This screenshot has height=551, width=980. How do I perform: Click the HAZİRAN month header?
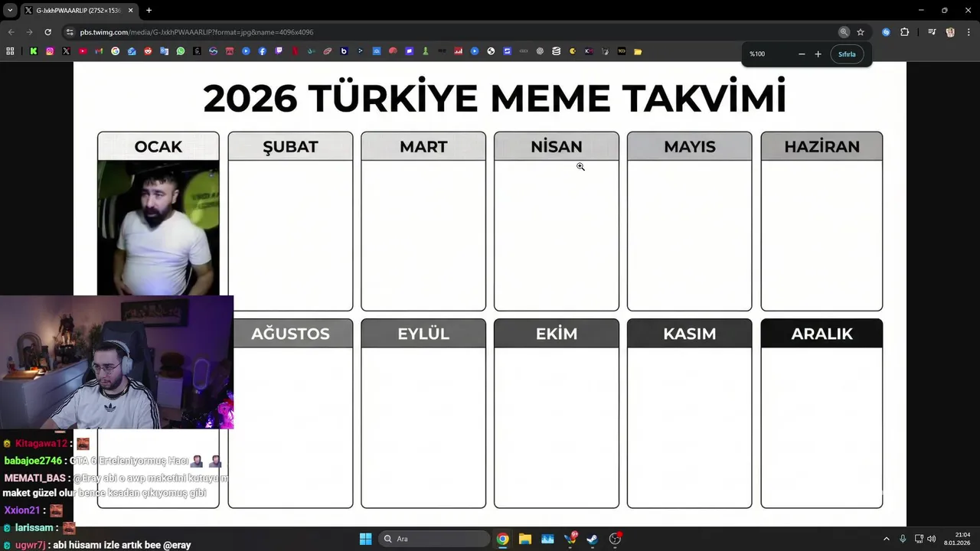[822, 146]
